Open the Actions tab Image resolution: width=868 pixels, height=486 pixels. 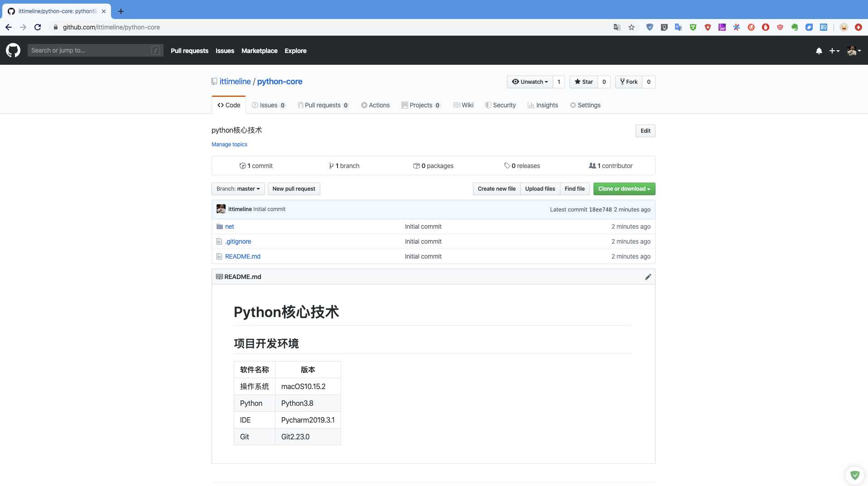(x=376, y=105)
